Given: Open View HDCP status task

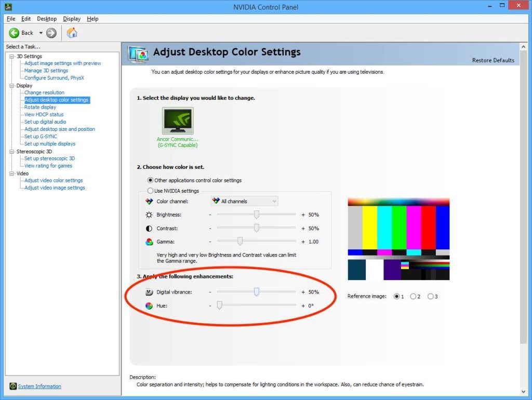Looking at the screenshot, I should [x=44, y=114].
